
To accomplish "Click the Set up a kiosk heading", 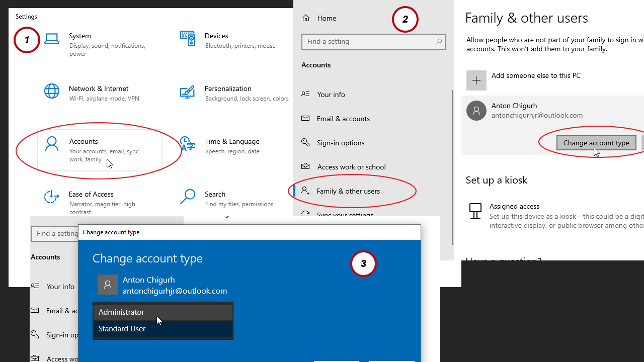I will 496,180.
